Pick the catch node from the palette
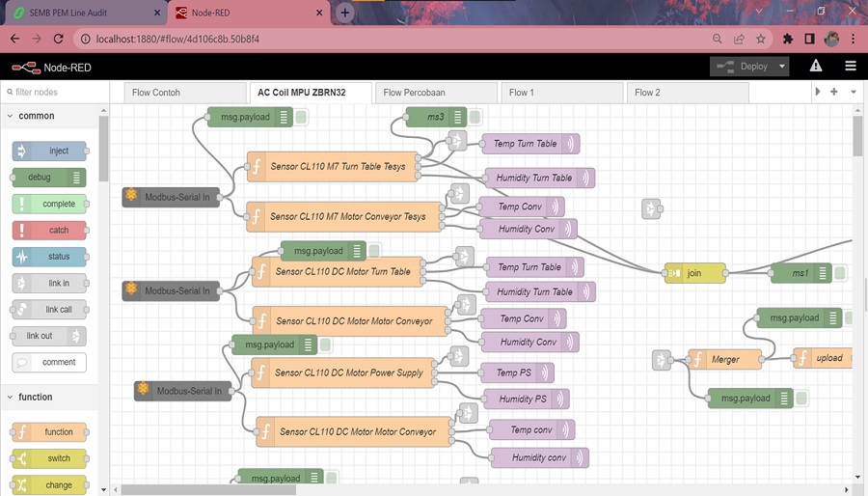This screenshot has height=496, width=868. click(49, 230)
